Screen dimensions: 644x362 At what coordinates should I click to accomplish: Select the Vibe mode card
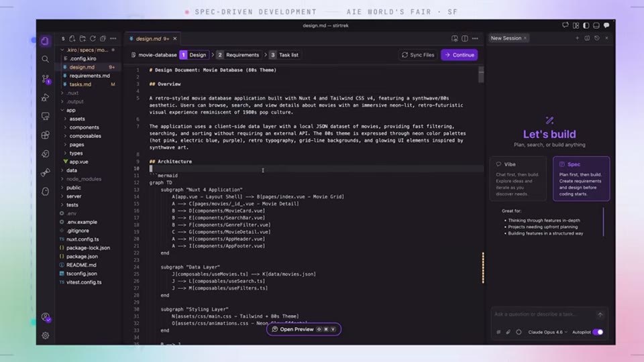pyautogui.click(x=518, y=178)
